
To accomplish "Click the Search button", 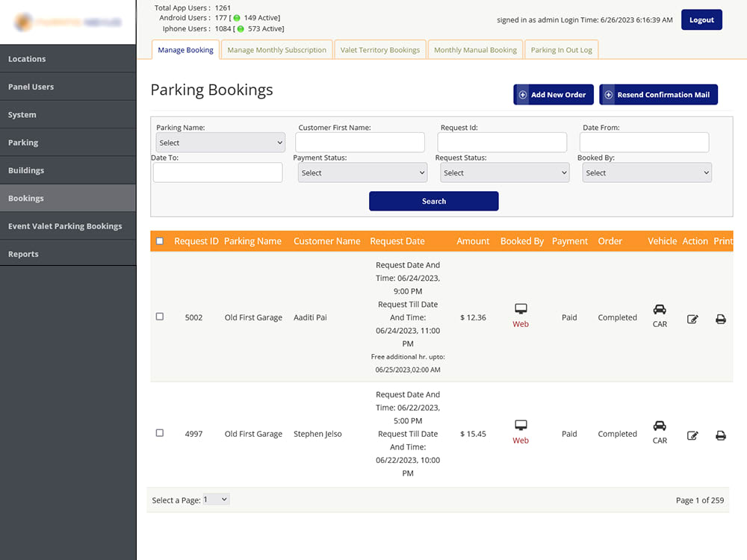I will pos(433,201).
